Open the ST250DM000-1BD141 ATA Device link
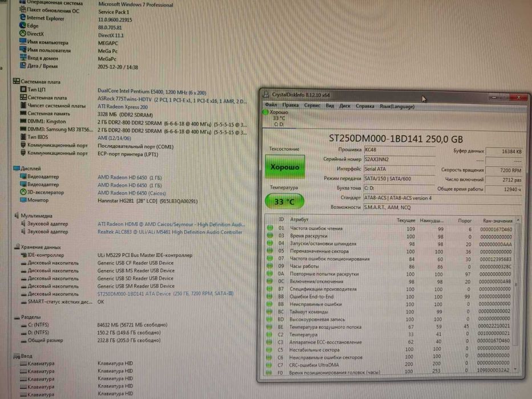Screen dimensions: 532x399 (165, 294)
